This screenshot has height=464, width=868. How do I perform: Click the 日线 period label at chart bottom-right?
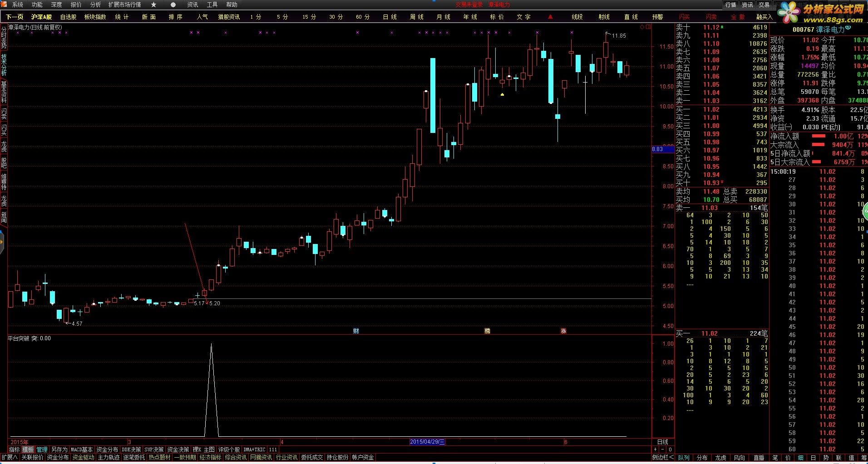[663, 442]
